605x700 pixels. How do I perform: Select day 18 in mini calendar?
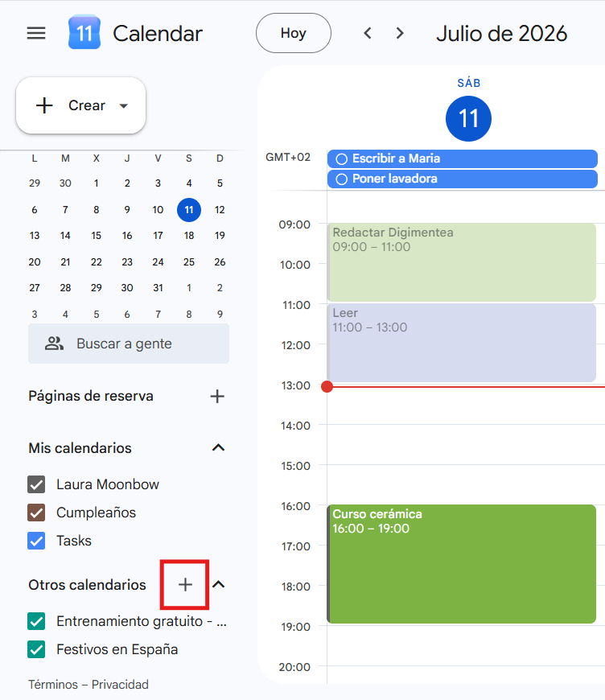(189, 235)
